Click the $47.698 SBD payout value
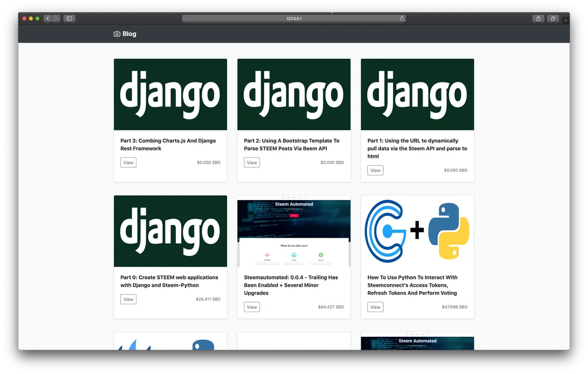Screen dimensions: 588x374 tap(455, 307)
